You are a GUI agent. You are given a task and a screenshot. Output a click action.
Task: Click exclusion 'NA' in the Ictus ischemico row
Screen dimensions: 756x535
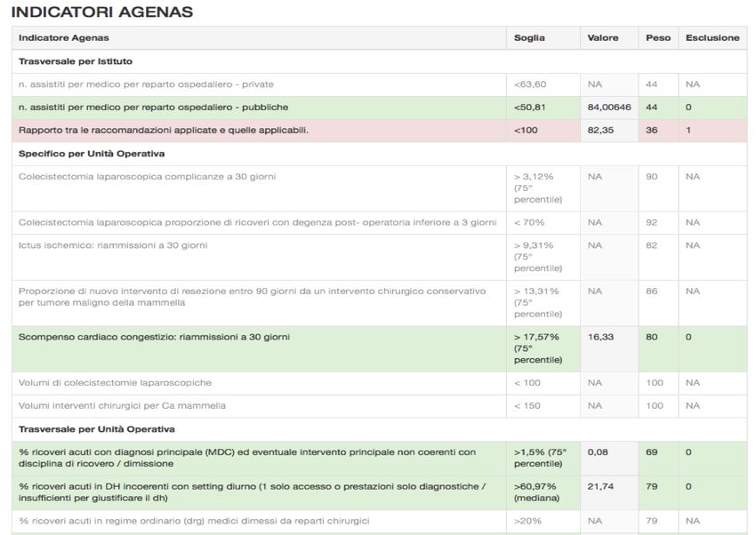point(692,245)
